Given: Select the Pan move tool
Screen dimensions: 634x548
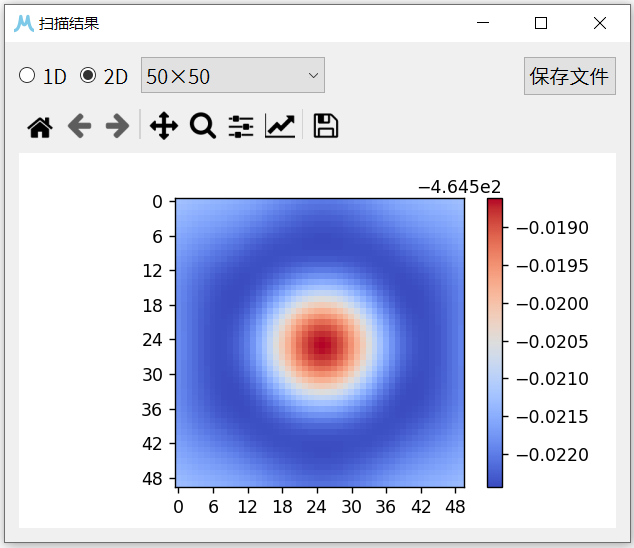Looking at the screenshot, I should pos(163,126).
